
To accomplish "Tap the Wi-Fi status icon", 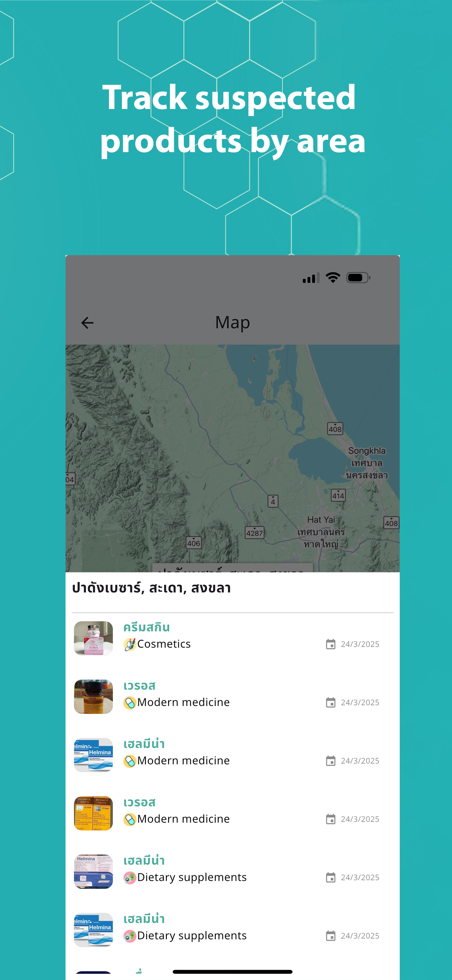I will (333, 278).
